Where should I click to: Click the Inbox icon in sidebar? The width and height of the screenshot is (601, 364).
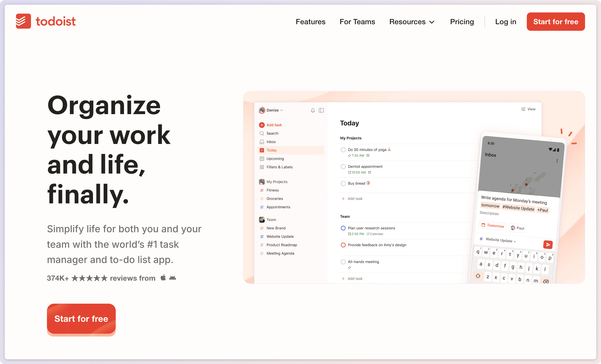[x=262, y=142]
